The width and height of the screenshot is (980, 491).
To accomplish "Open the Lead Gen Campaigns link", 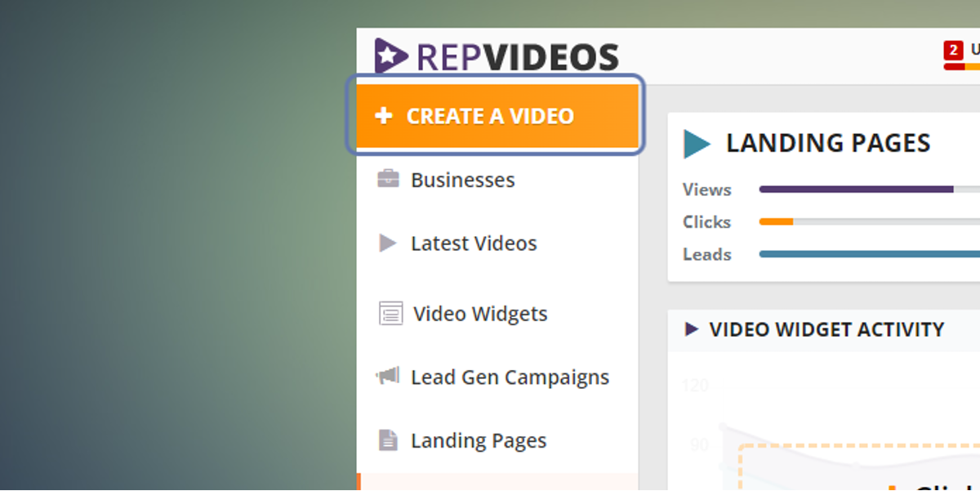I will pyautogui.click(x=510, y=377).
